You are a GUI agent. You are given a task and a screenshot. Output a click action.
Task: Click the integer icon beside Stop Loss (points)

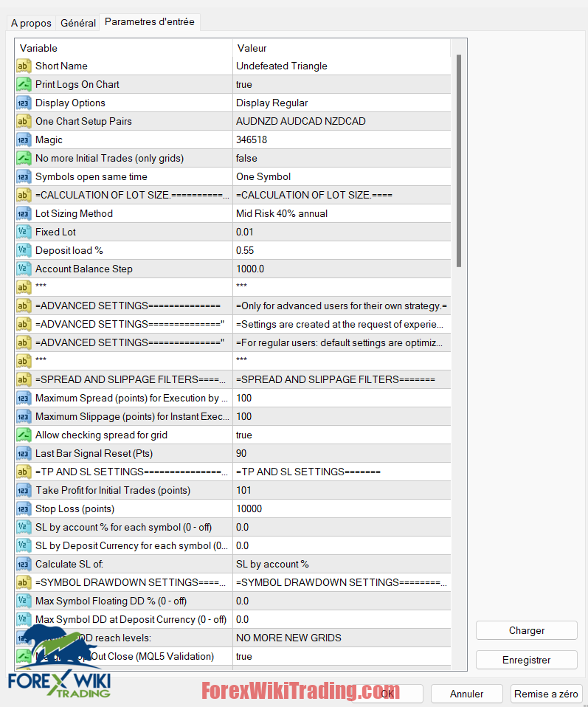tap(24, 508)
